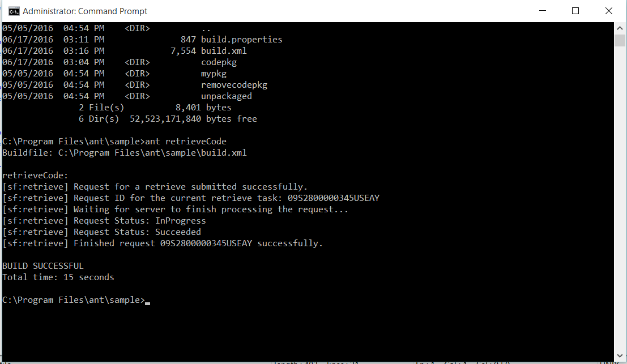Open the Command Prompt system menu icon
The image size is (627, 364).
pyautogui.click(x=14, y=11)
